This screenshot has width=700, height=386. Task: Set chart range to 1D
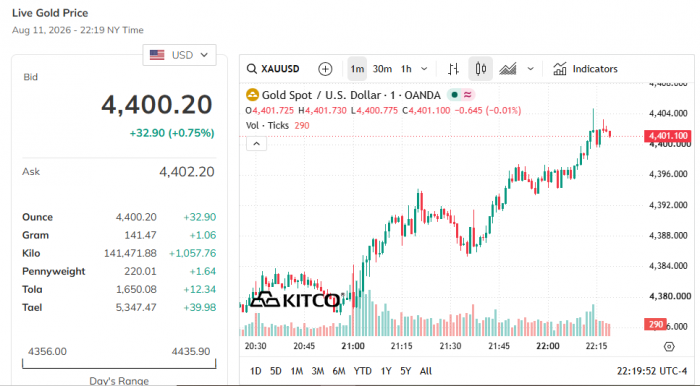(x=255, y=371)
